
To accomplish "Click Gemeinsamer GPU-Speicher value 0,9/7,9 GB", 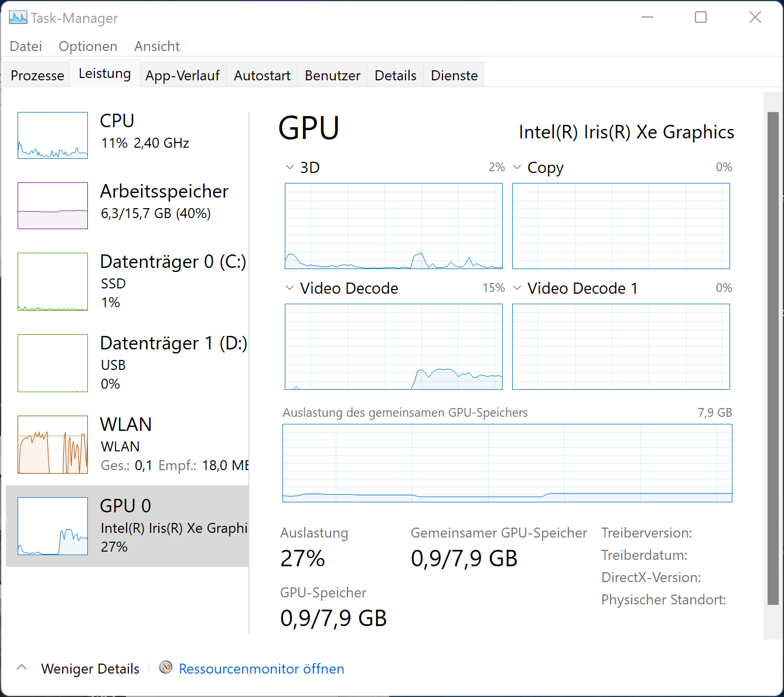I will point(464,559).
